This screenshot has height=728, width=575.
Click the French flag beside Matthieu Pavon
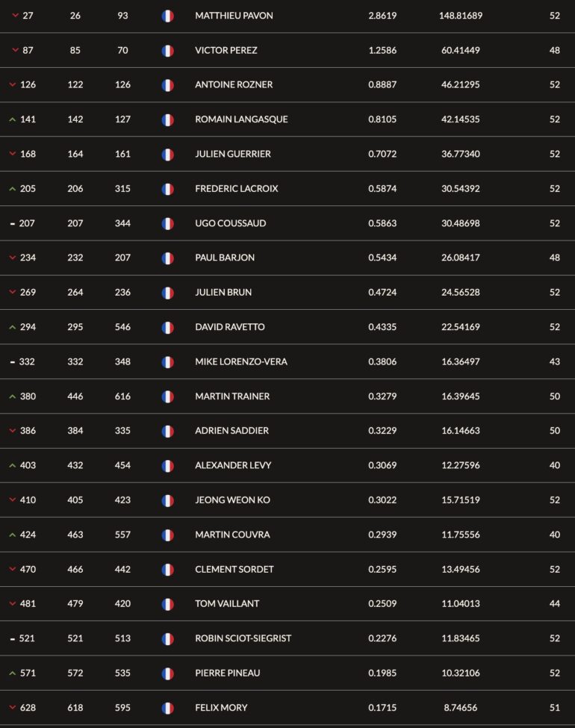pyautogui.click(x=168, y=16)
